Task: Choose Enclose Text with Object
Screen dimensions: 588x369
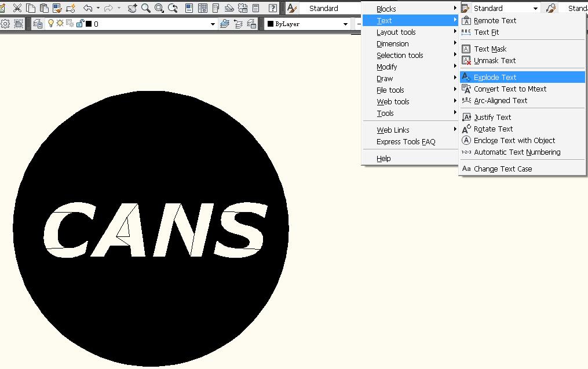Action: (x=523, y=141)
